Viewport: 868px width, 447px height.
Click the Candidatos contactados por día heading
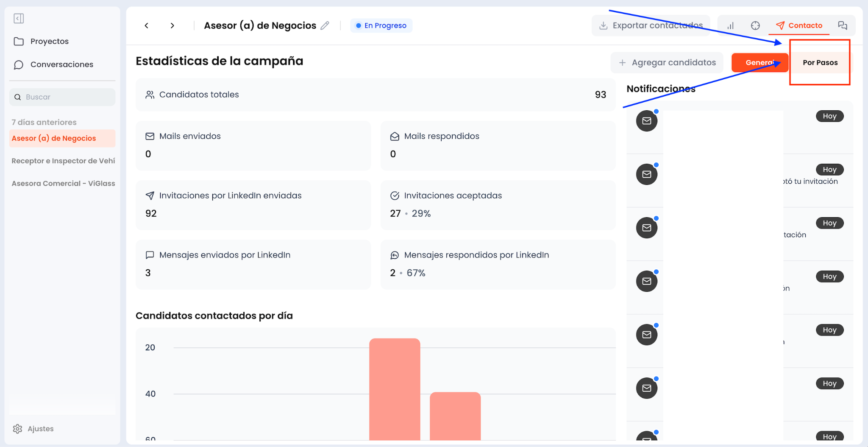point(214,316)
